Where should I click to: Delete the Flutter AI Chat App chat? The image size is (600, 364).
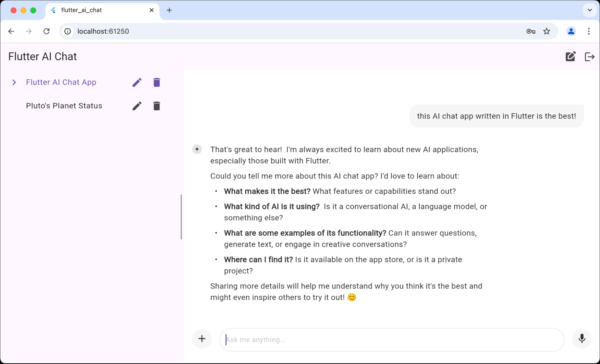point(157,82)
